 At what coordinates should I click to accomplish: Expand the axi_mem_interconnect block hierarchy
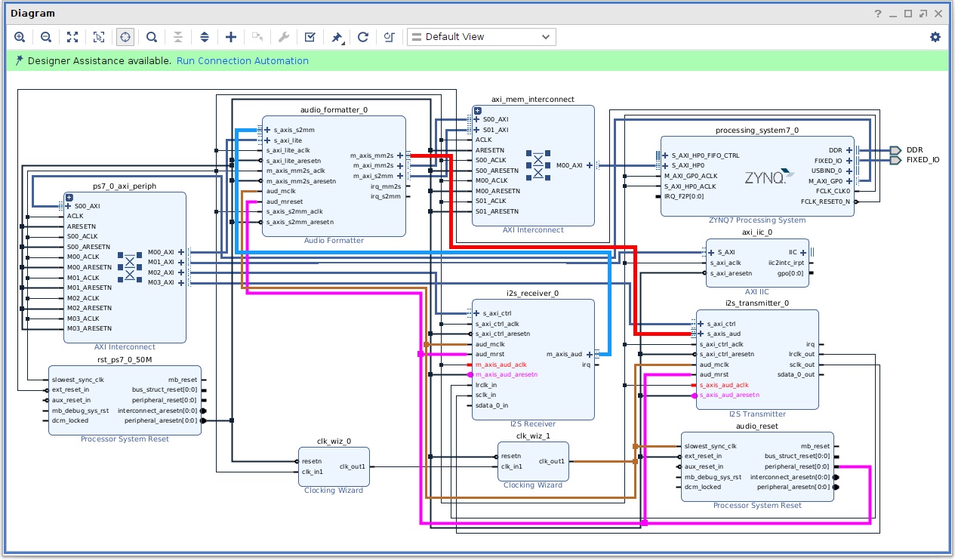477,111
